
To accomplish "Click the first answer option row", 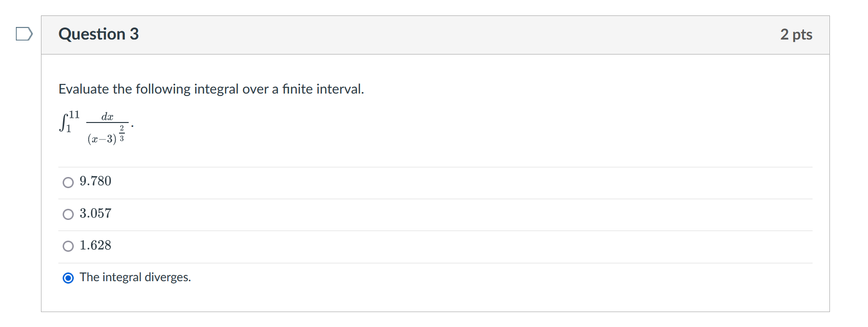I will coord(241,183).
